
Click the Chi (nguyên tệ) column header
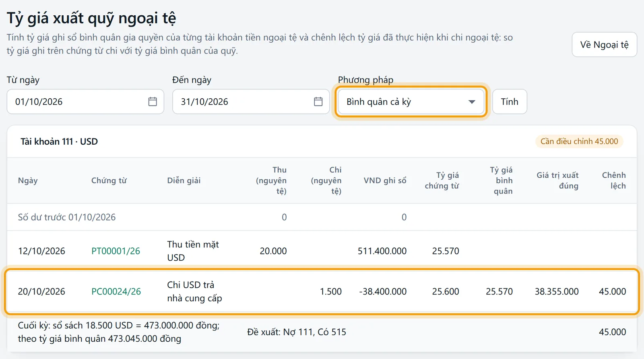pos(326,181)
